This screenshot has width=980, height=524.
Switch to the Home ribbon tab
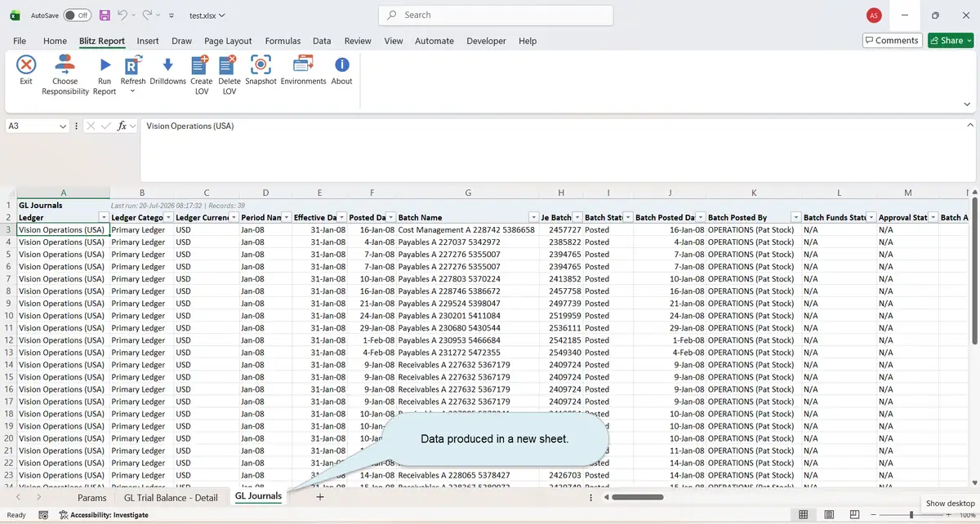[55, 41]
